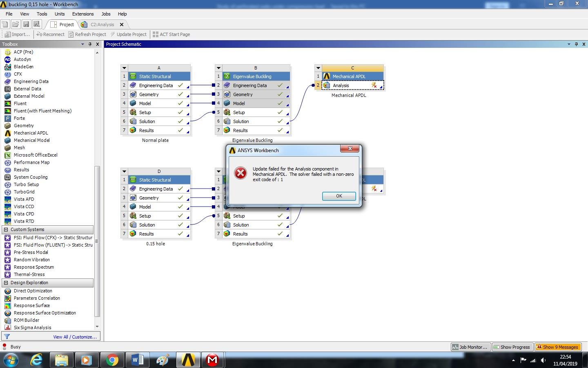
Task: Show hidden tray icons arrow
Action: (x=513, y=360)
